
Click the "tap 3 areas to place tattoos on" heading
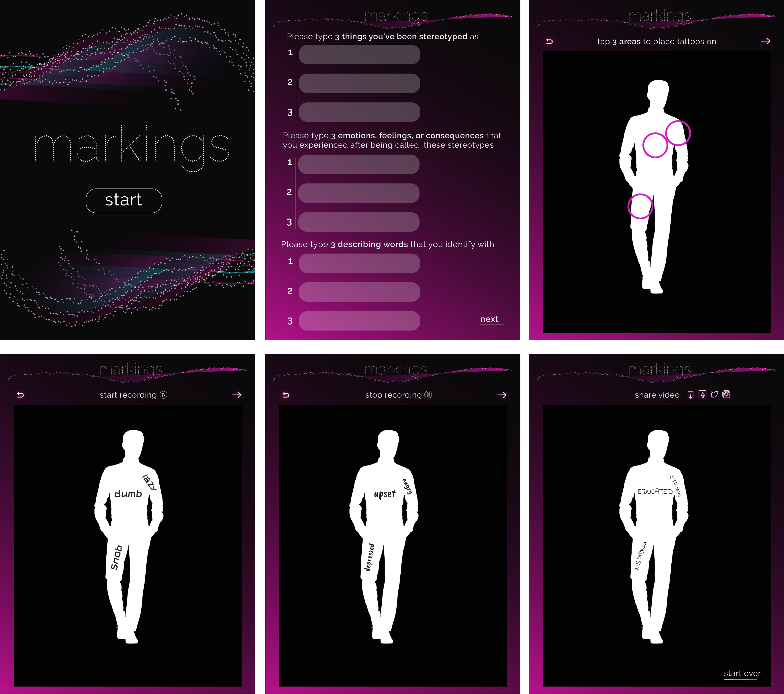click(657, 42)
